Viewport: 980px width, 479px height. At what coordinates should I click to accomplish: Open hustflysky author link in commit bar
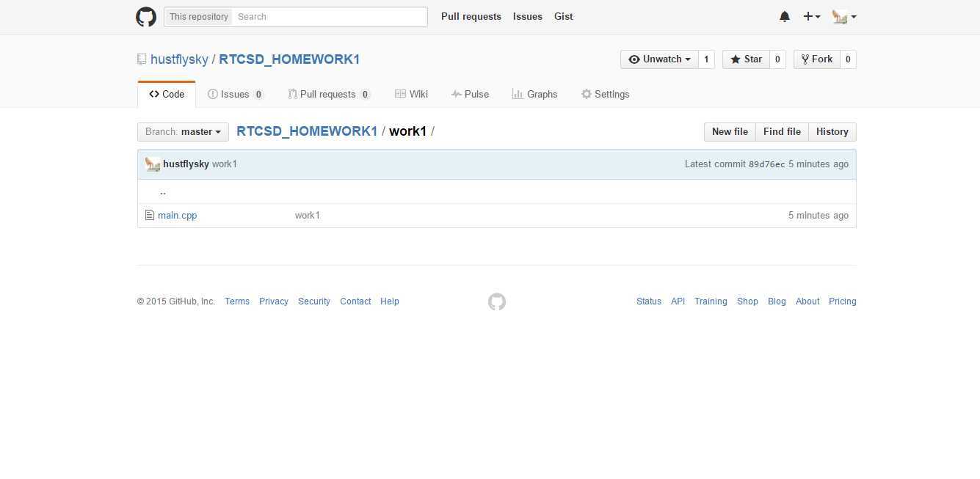click(186, 164)
